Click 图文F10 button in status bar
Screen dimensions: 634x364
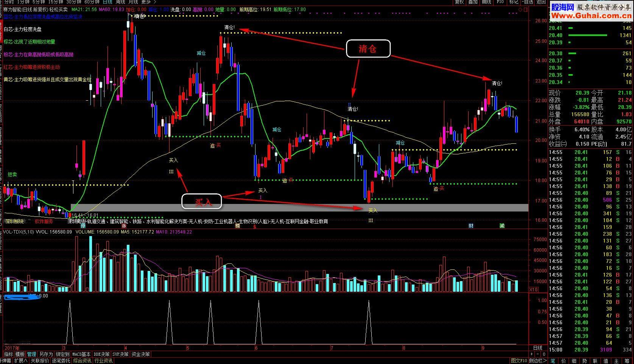coord(518,361)
